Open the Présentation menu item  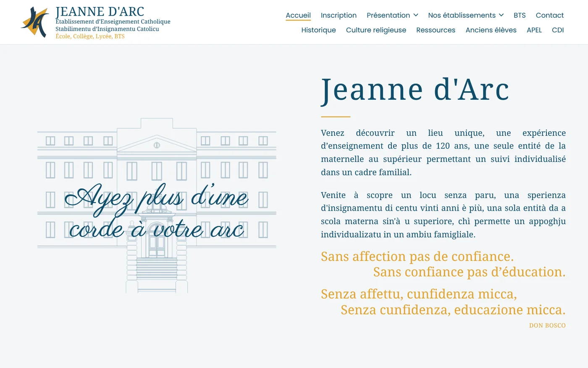point(388,15)
